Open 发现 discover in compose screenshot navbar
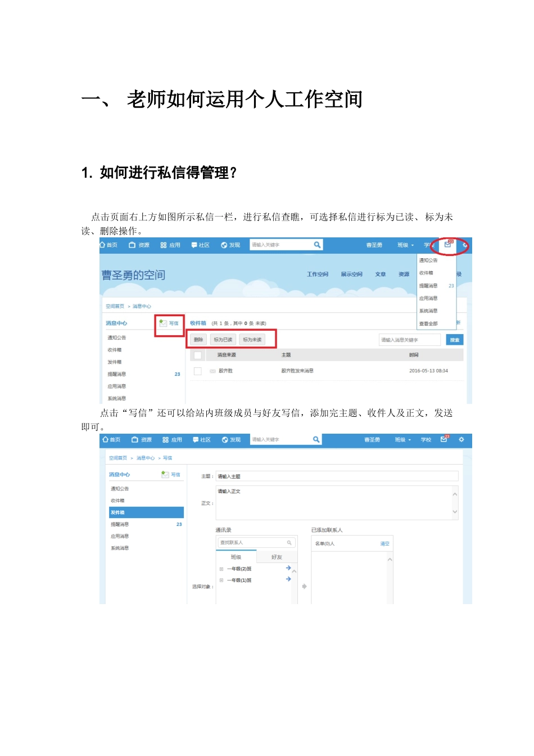The height and width of the screenshot is (756, 534). (231, 440)
